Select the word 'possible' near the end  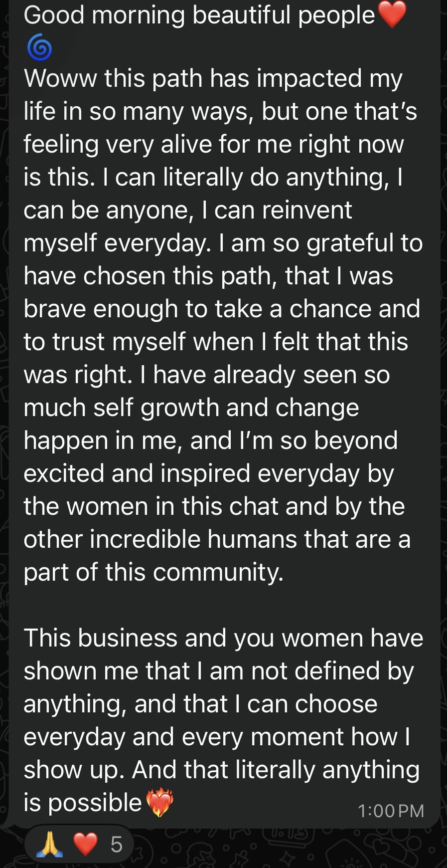(95, 803)
